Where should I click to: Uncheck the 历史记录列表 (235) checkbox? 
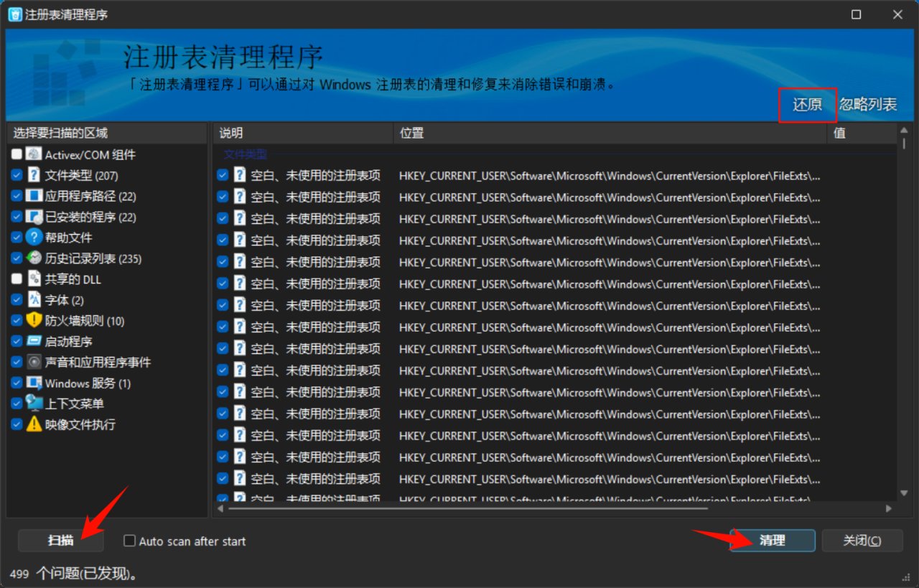(17, 258)
